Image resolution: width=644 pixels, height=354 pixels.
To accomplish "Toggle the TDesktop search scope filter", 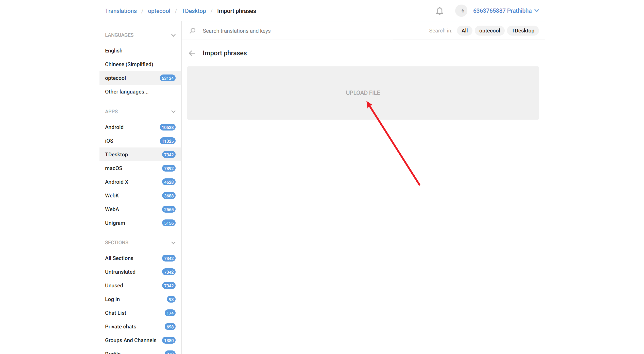I will [x=523, y=31].
